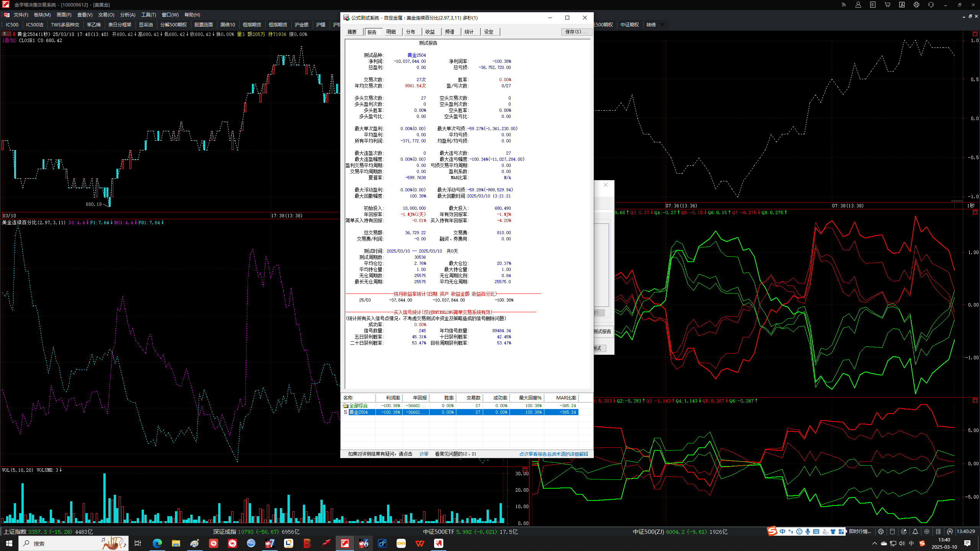This screenshot has height=551, width=980.
Task: Maximize the lower-right indicator pane red icon
Action: (975, 400)
